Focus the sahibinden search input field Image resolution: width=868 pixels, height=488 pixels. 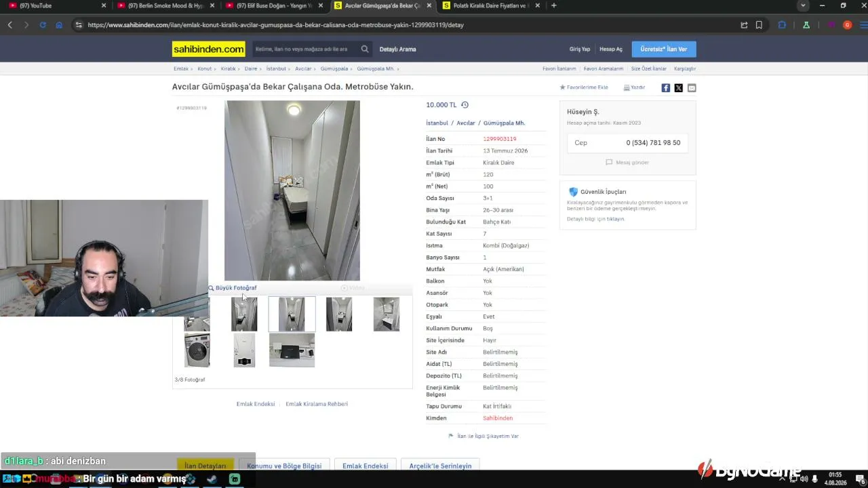coord(305,49)
